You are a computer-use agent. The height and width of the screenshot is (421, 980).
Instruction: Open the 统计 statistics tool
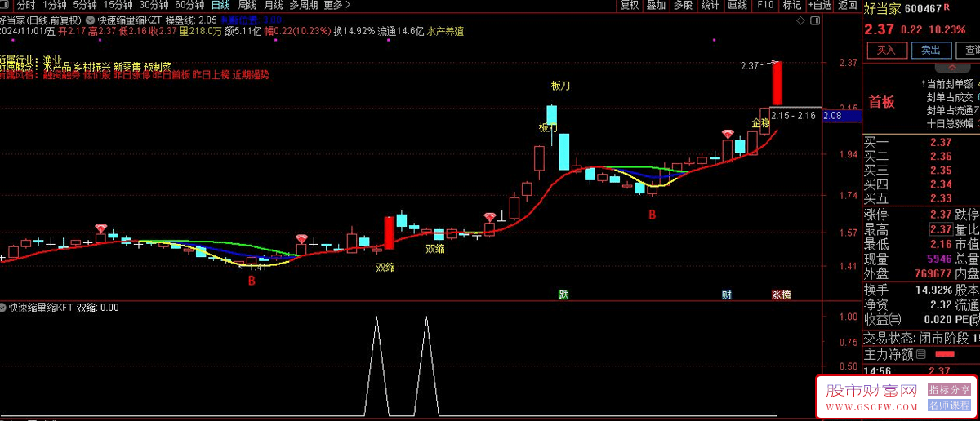[710, 5]
